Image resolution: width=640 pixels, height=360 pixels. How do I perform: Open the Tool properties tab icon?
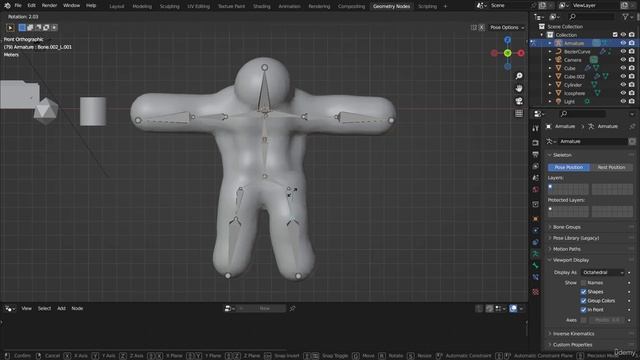pyautogui.click(x=536, y=129)
